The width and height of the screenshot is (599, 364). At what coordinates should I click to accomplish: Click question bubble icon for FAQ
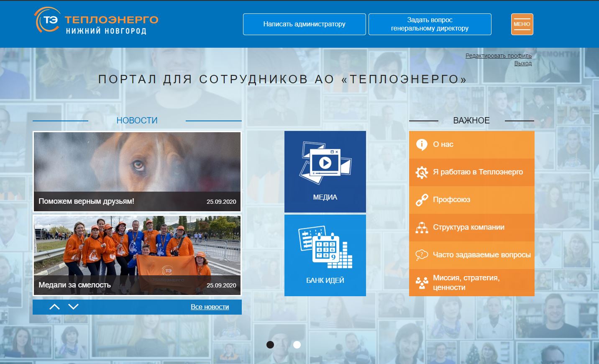tap(422, 255)
